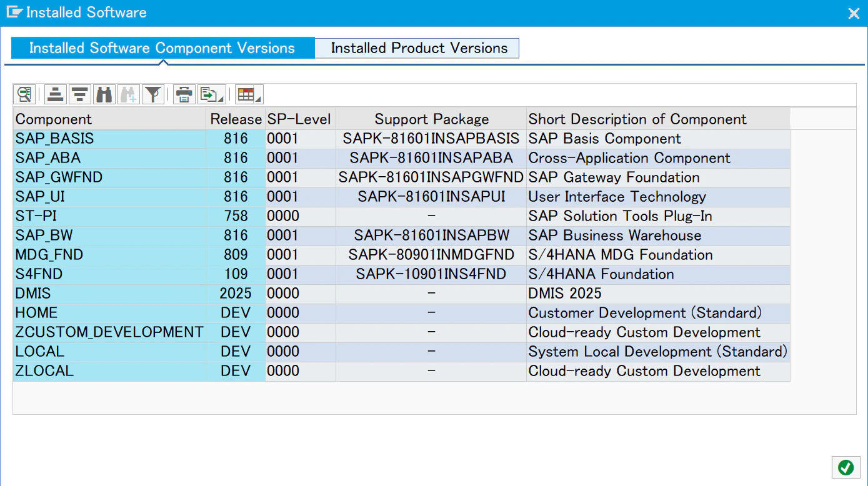Viewport: 868px width, 486px height.
Task: Select the Release column header
Action: click(x=236, y=119)
